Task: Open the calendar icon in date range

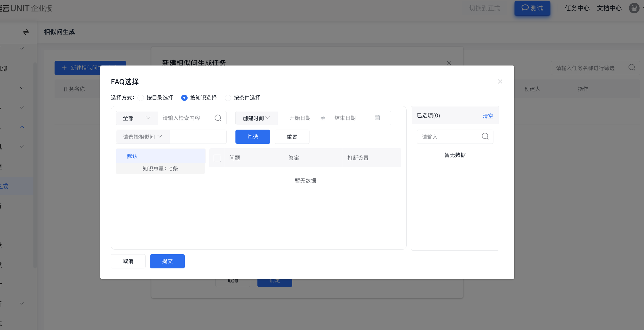Action: 377,118
